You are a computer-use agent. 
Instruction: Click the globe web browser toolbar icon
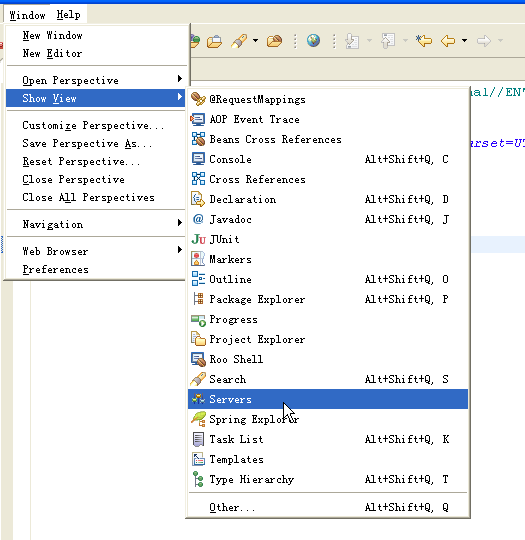[313, 41]
